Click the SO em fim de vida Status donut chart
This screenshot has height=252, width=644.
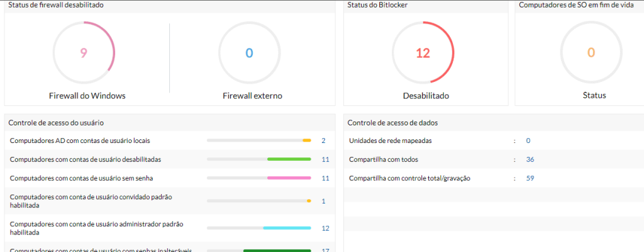pos(591,53)
